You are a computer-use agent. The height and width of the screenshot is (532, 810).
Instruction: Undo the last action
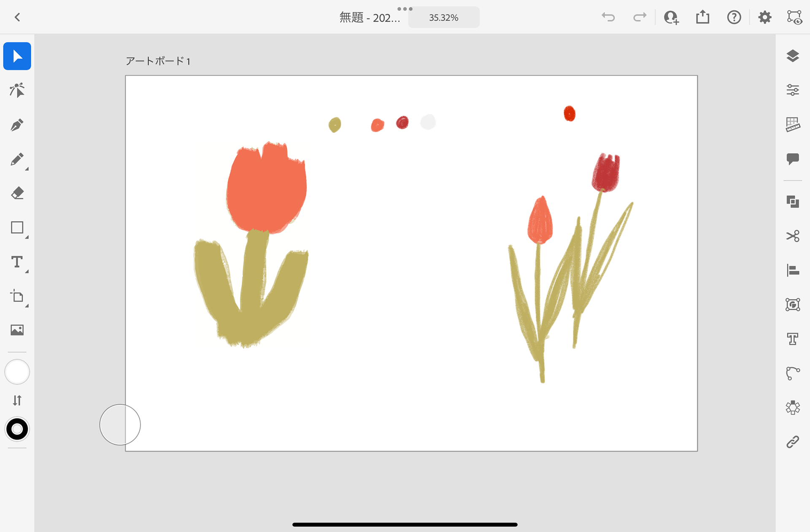click(x=608, y=17)
